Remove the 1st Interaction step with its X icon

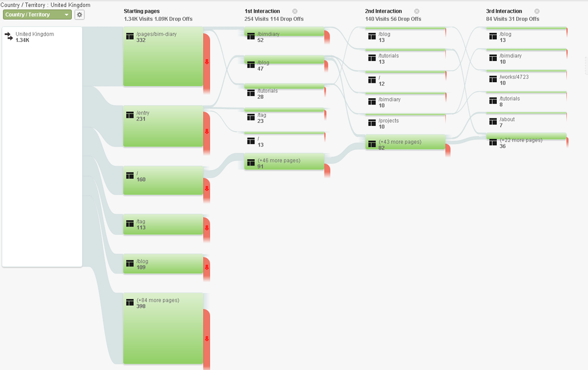[295, 11]
